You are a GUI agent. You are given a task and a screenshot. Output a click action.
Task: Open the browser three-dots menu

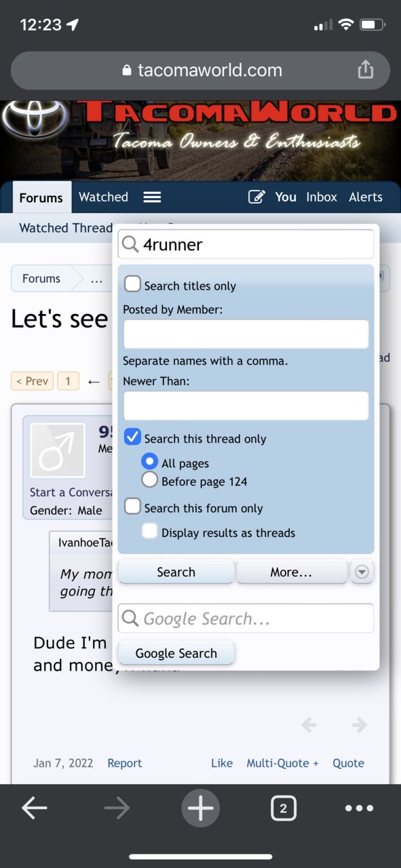359,808
